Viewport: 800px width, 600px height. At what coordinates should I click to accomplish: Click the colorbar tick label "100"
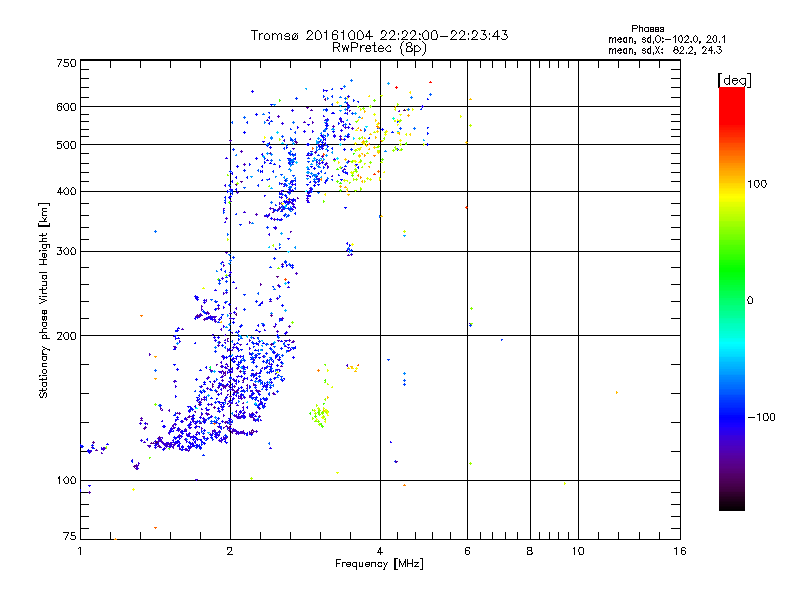(x=757, y=184)
